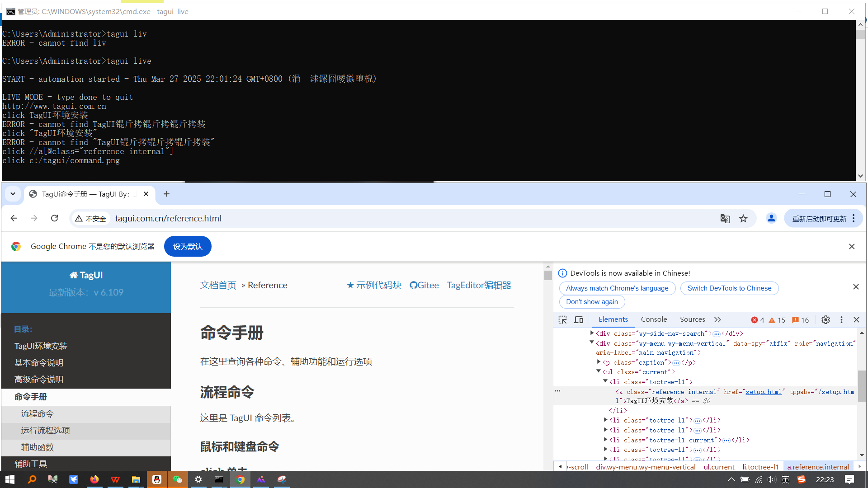This screenshot has height=488, width=868.
Task: Select ul.current breadcrumb in DevTools
Action: [719, 467]
